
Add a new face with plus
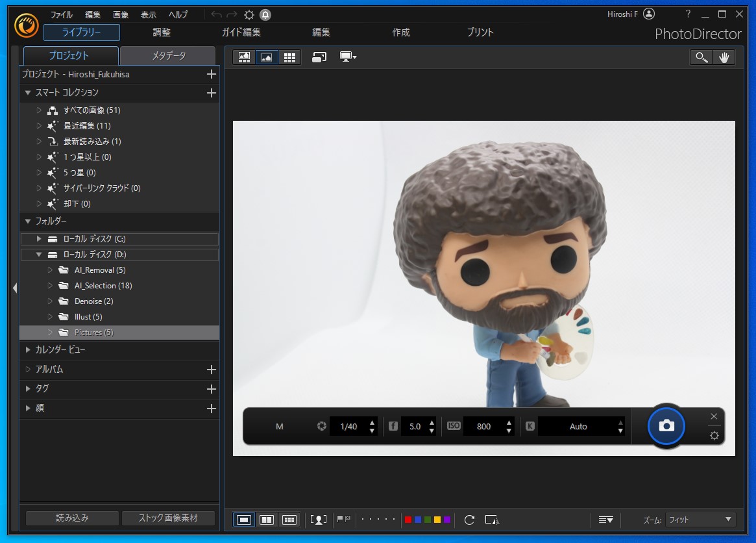pos(211,409)
